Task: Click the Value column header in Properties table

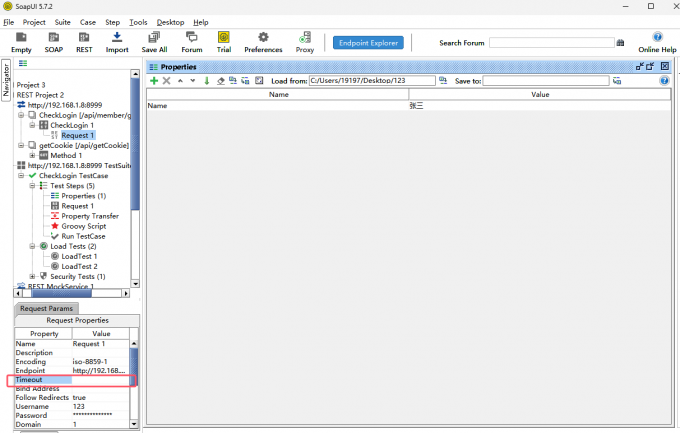Action: (540, 95)
